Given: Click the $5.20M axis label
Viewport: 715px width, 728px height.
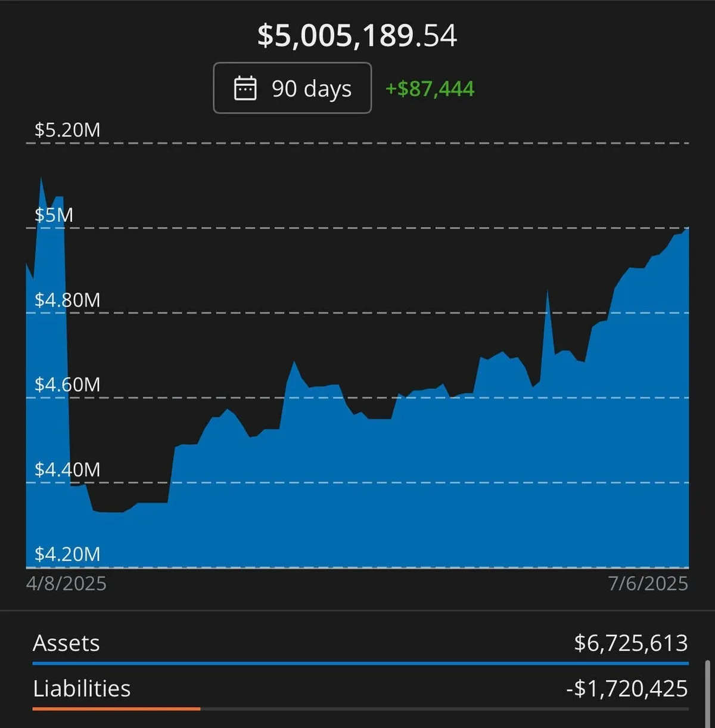Looking at the screenshot, I should click(67, 130).
